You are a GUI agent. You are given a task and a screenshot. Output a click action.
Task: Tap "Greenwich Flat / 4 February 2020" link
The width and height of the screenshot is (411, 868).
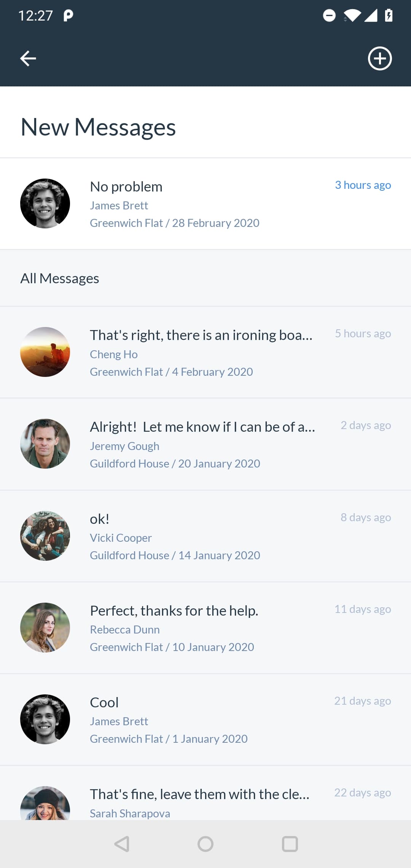tap(171, 372)
